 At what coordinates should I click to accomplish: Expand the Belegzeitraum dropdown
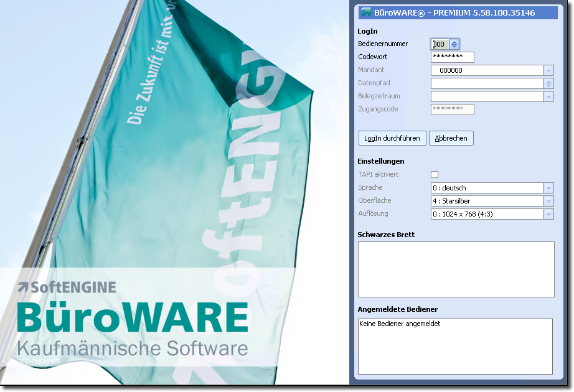point(548,96)
